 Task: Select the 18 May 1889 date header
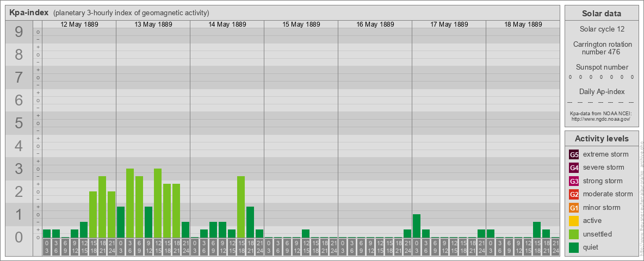point(523,24)
